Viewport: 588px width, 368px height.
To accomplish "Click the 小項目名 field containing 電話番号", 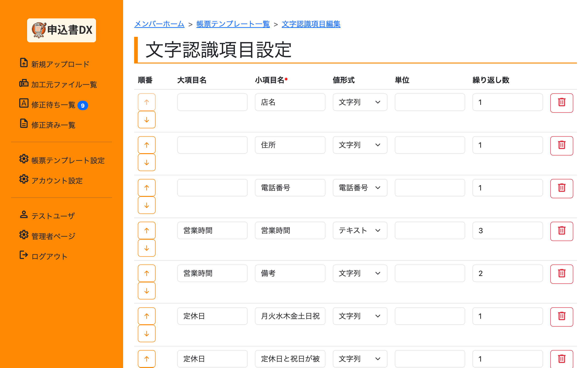I will 290,188.
